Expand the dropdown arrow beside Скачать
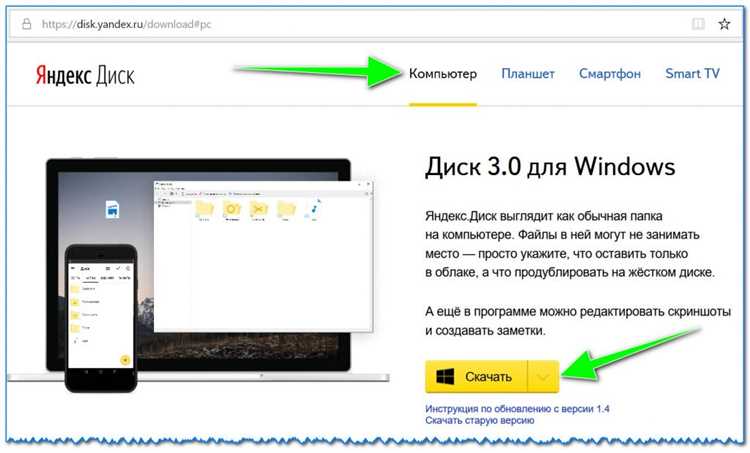Viewport: 750px width, 453px height. click(542, 377)
